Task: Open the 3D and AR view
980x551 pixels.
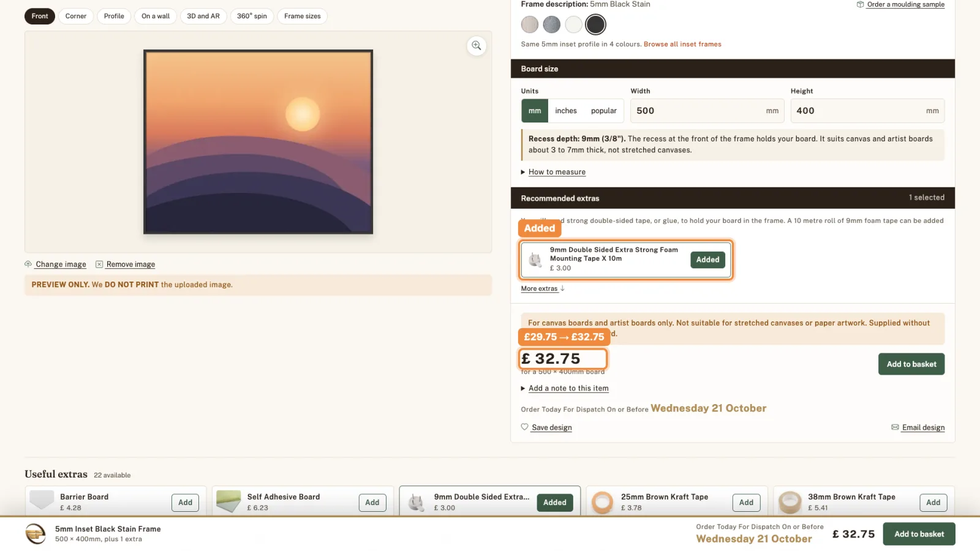Action: click(203, 16)
